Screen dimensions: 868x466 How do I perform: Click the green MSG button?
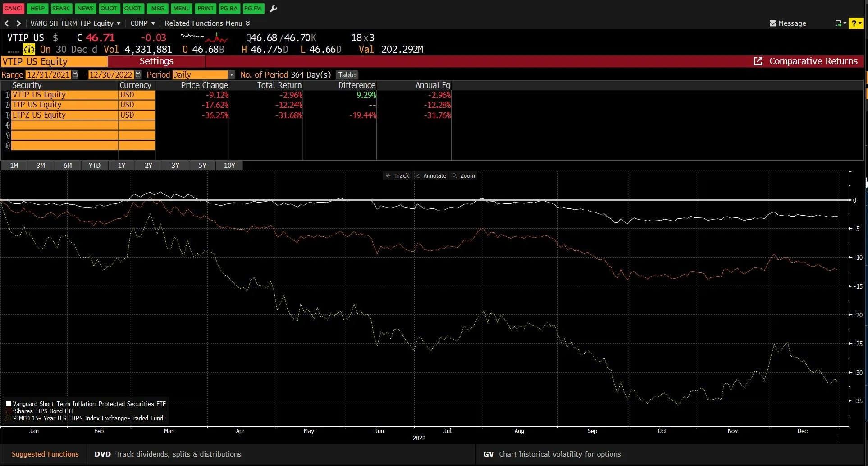tap(157, 8)
